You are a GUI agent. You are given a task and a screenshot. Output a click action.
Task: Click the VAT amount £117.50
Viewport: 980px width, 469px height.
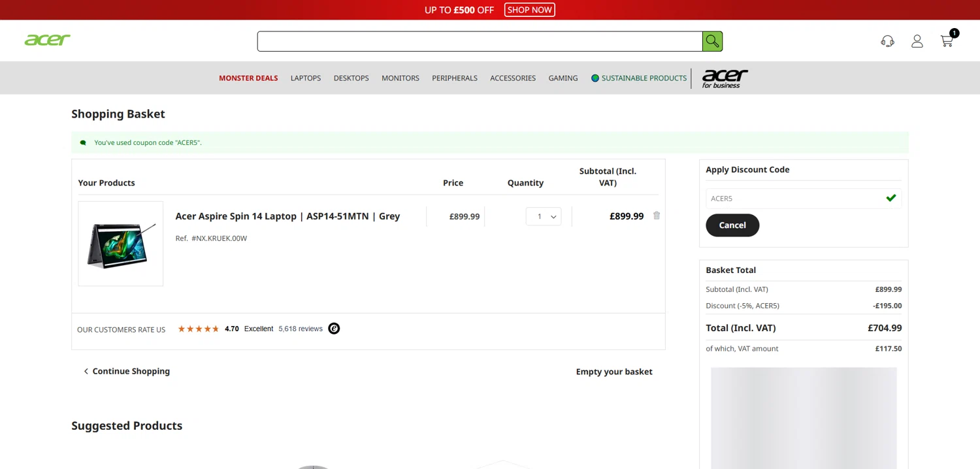889,349
